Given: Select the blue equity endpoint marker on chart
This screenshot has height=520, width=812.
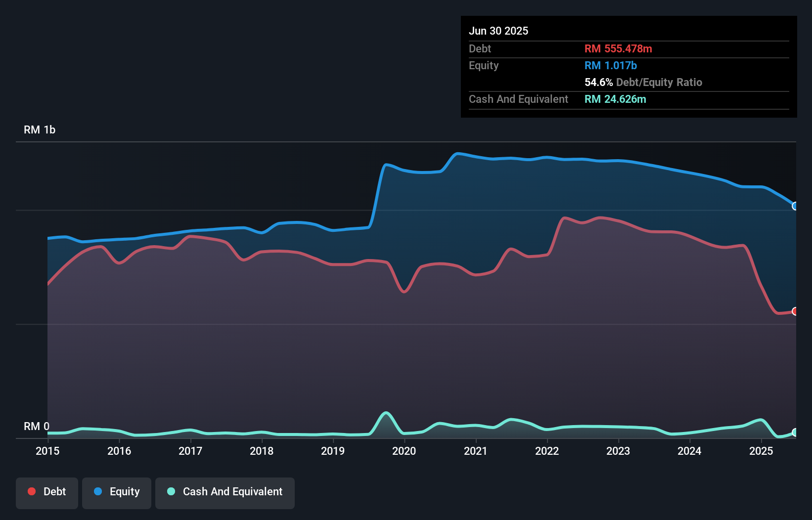Looking at the screenshot, I should pos(794,206).
